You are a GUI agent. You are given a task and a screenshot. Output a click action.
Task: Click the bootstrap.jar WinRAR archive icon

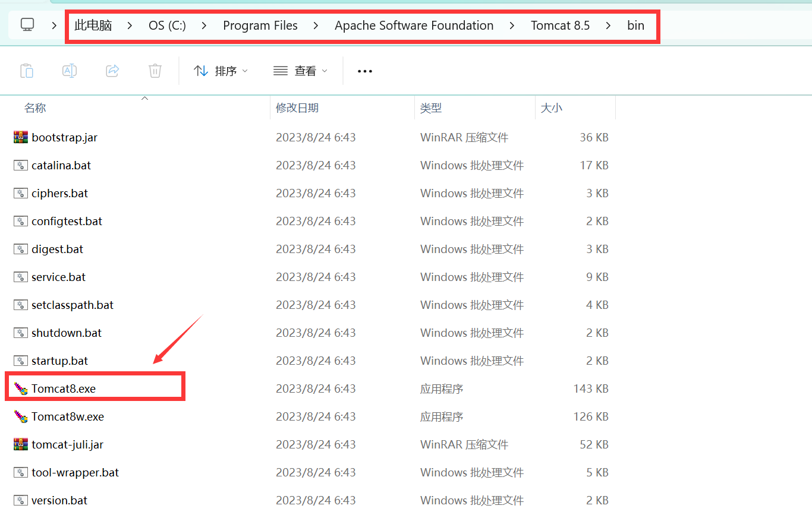(x=21, y=137)
